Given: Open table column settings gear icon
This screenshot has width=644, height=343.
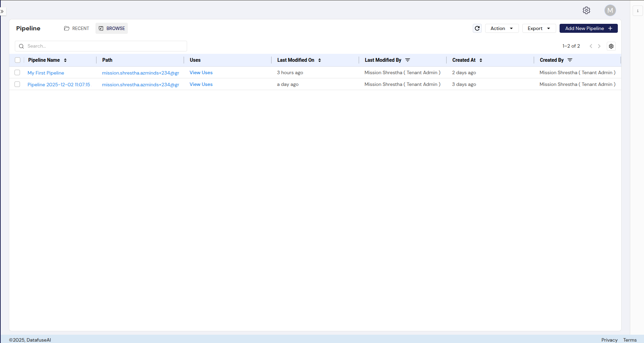Looking at the screenshot, I should [x=611, y=46].
